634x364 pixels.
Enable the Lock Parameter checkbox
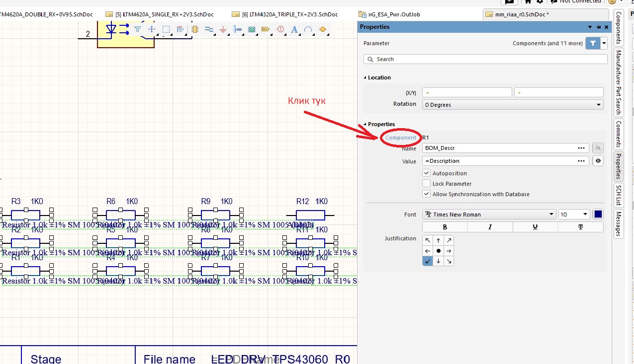pyautogui.click(x=426, y=184)
